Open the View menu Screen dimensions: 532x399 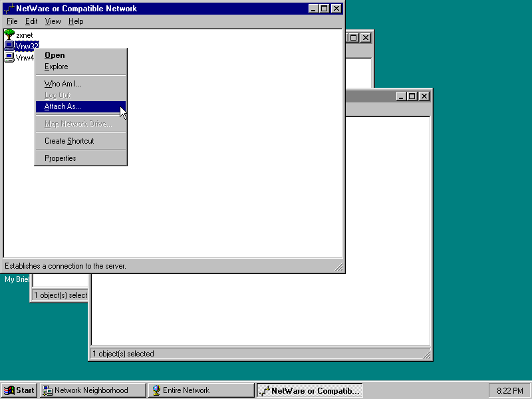click(53, 21)
